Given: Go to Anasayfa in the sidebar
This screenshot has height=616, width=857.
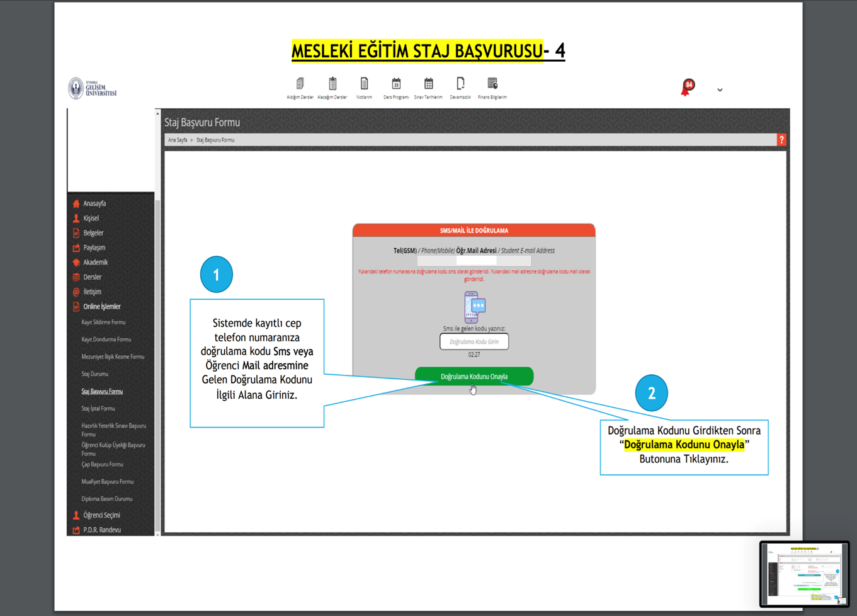Looking at the screenshot, I should coord(94,203).
